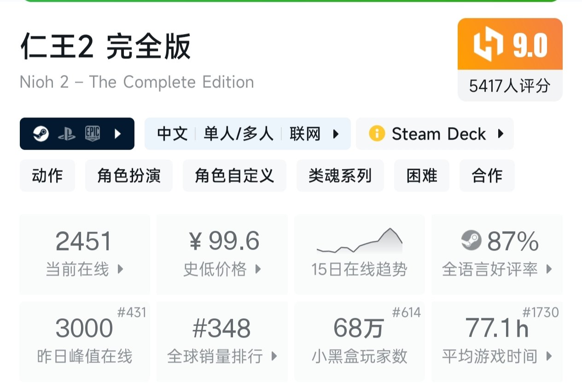Viewport: 582px width, 392px height.
Task: Click the Steam Deck yellow info icon
Action: pos(377,134)
